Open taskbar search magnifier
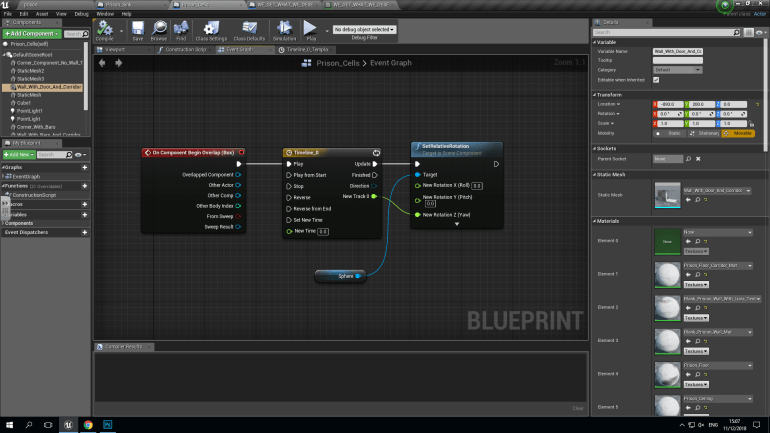 (28, 425)
